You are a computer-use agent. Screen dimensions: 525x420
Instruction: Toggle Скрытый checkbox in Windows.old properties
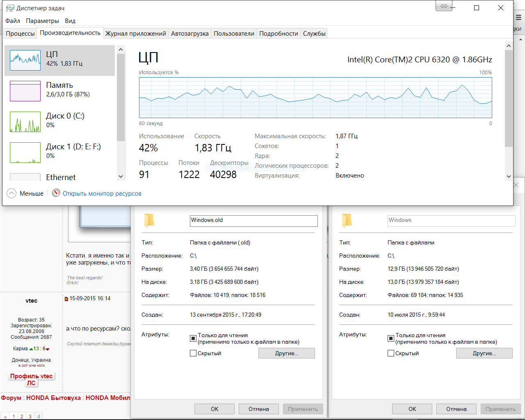tap(193, 353)
